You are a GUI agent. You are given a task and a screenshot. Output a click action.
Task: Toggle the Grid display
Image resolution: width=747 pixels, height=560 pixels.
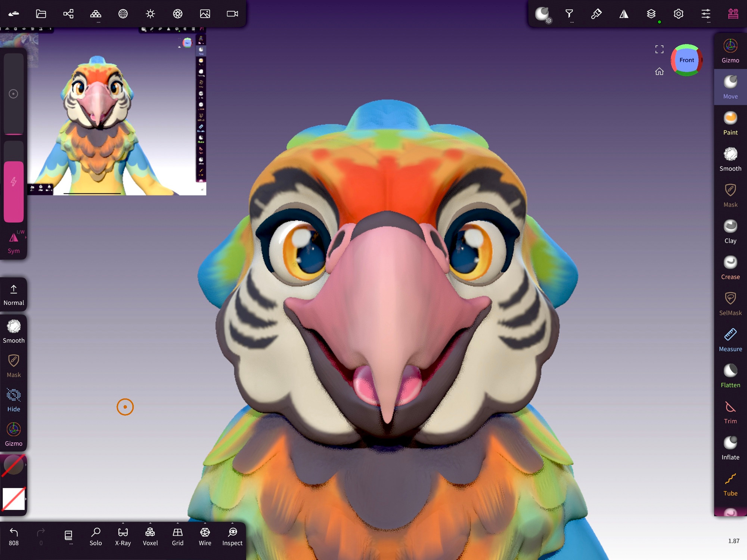(178, 537)
